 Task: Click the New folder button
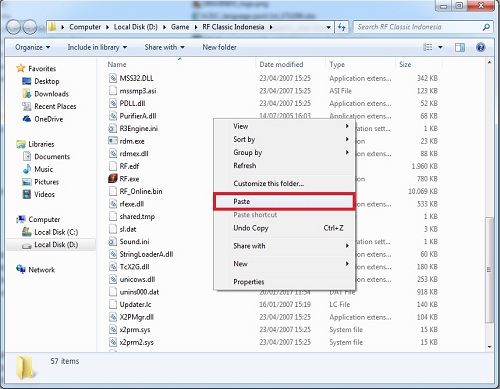pyautogui.click(x=219, y=47)
